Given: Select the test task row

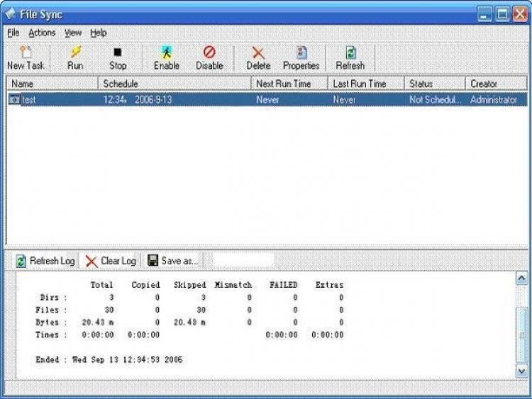Looking at the screenshot, I should 267,100.
